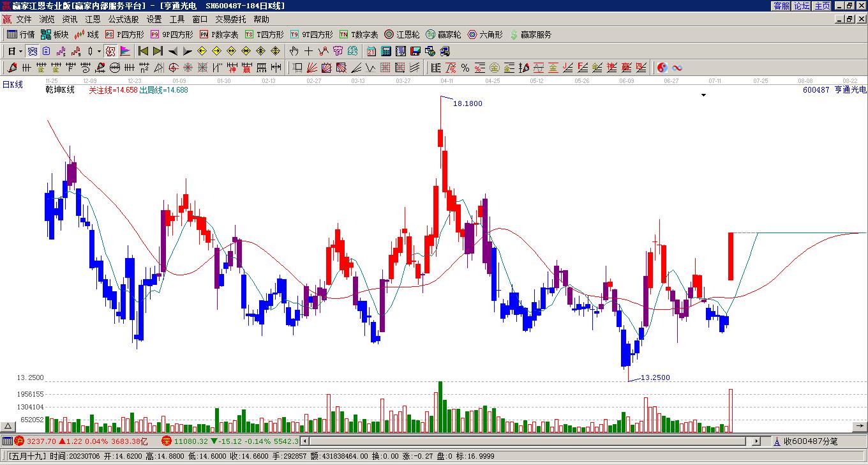This screenshot has width=868, height=465.
Task: Click the triangle button left of volume
Action: 9,426
